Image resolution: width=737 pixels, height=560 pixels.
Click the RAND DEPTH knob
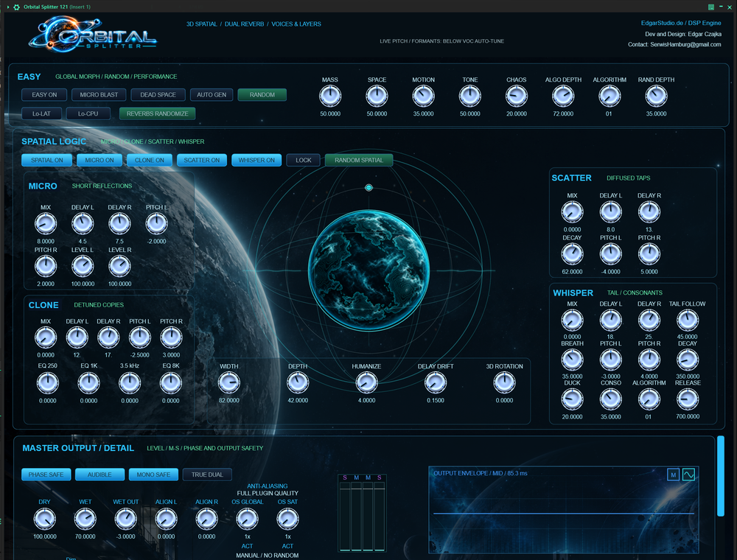[x=656, y=97]
